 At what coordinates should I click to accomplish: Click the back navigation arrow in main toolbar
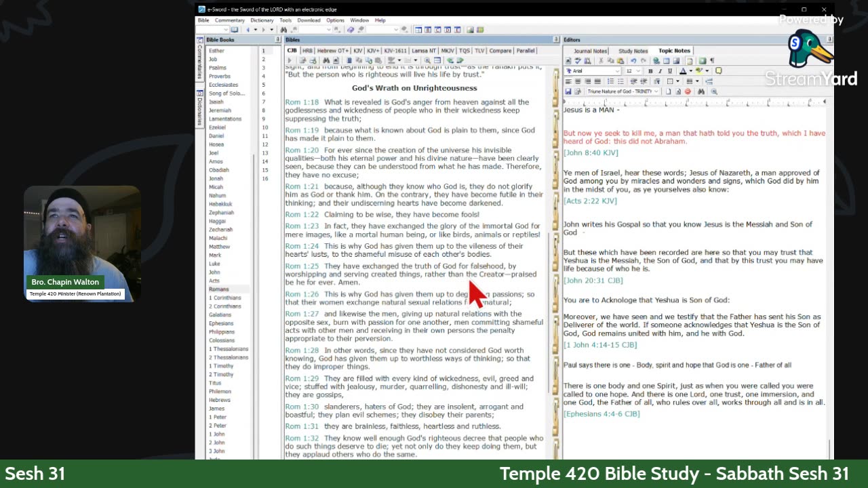pos(248,30)
